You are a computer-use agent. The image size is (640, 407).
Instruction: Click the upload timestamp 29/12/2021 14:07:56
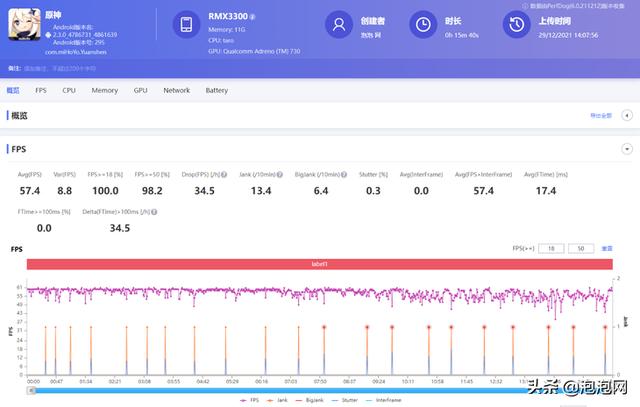pos(568,35)
